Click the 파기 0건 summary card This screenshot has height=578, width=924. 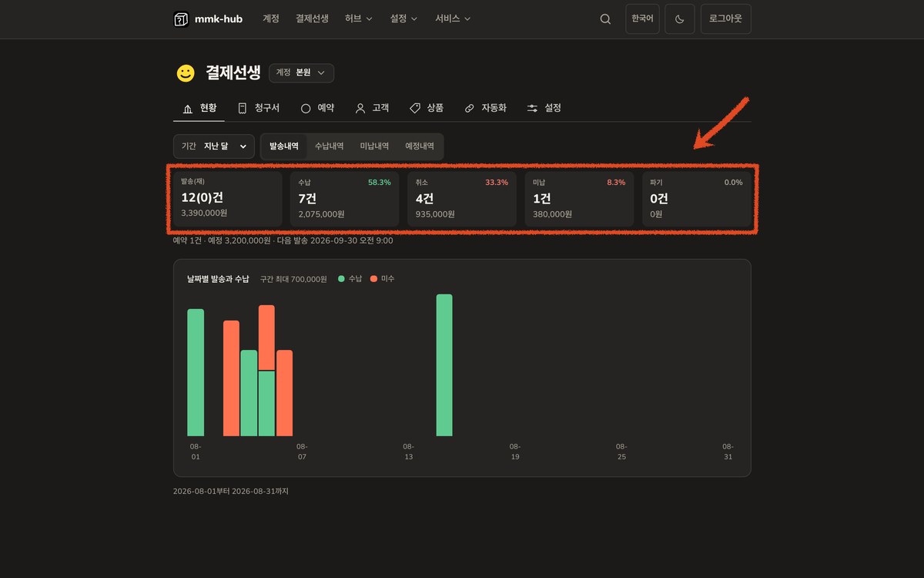pos(697,199)
